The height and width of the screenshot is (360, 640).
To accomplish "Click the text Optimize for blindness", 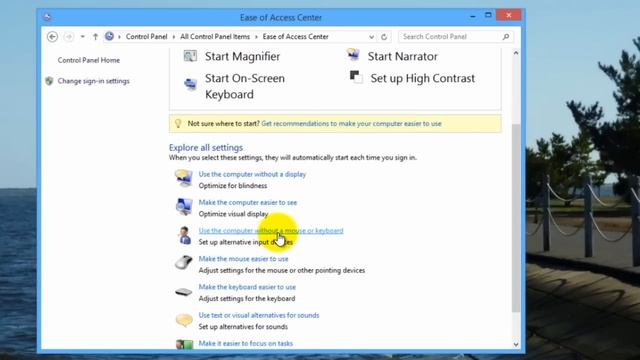I will tap(233, 186).
